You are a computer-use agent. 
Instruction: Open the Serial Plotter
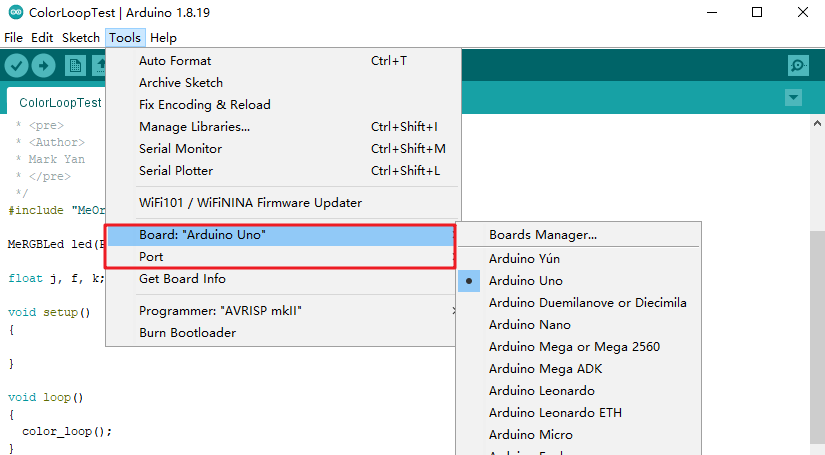(284, 171)
